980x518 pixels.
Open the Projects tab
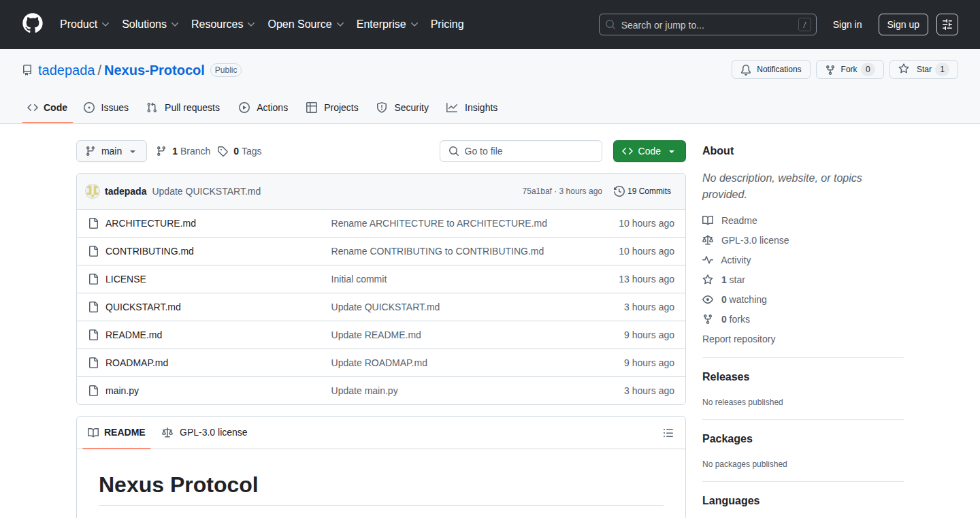(x=332, y=108)
